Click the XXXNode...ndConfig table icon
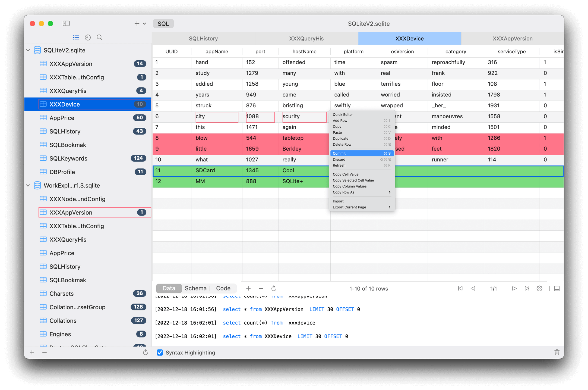This screenshot has height=390, width=588. tap(43, 199)
